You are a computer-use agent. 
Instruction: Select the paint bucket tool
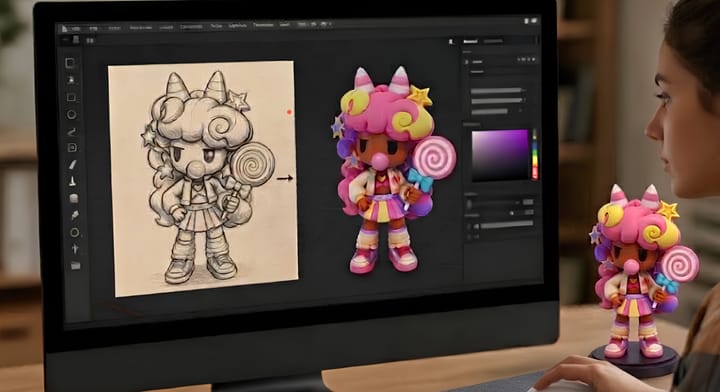point(73,198)
